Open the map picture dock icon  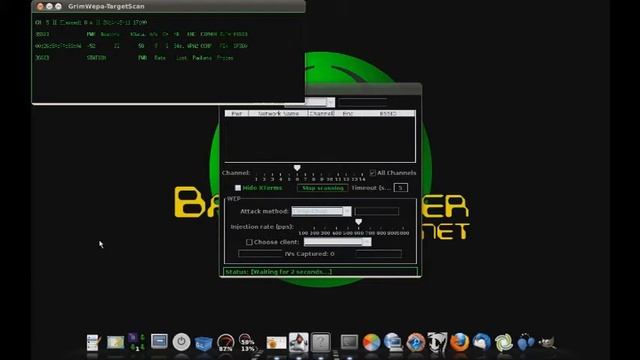[x=116, y=342]
